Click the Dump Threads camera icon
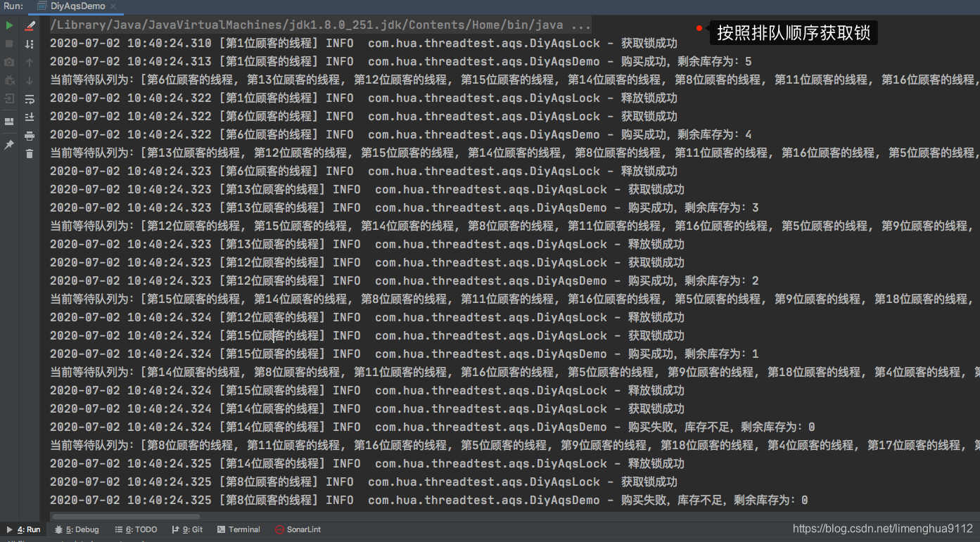The image size is (980, 542). pyautogui.click(x=9, y=62)
